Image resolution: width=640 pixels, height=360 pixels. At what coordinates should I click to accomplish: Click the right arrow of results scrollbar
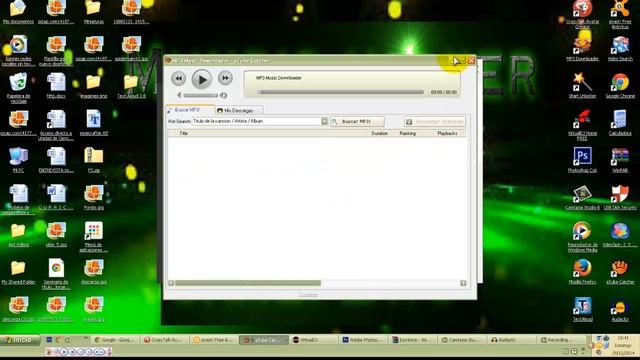pos(463,283)
